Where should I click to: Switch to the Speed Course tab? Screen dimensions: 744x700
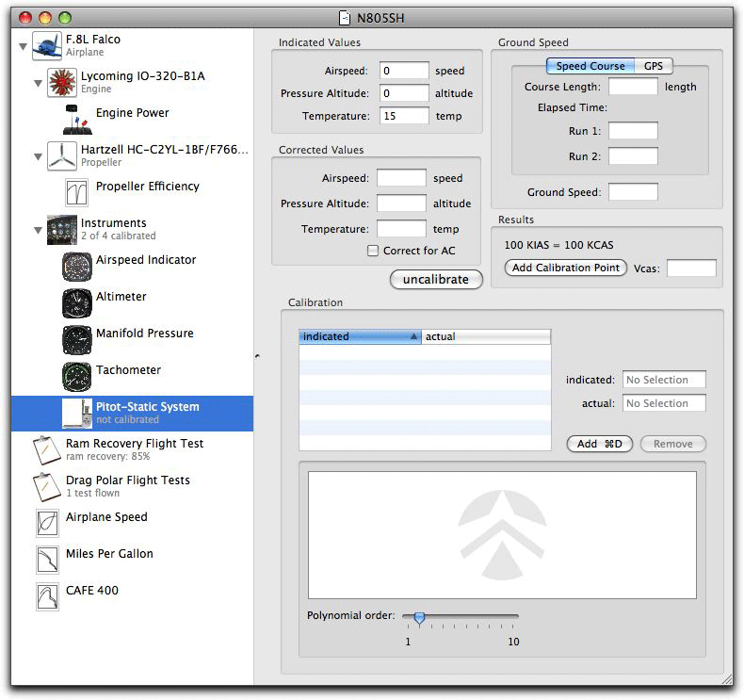point(590,66)
